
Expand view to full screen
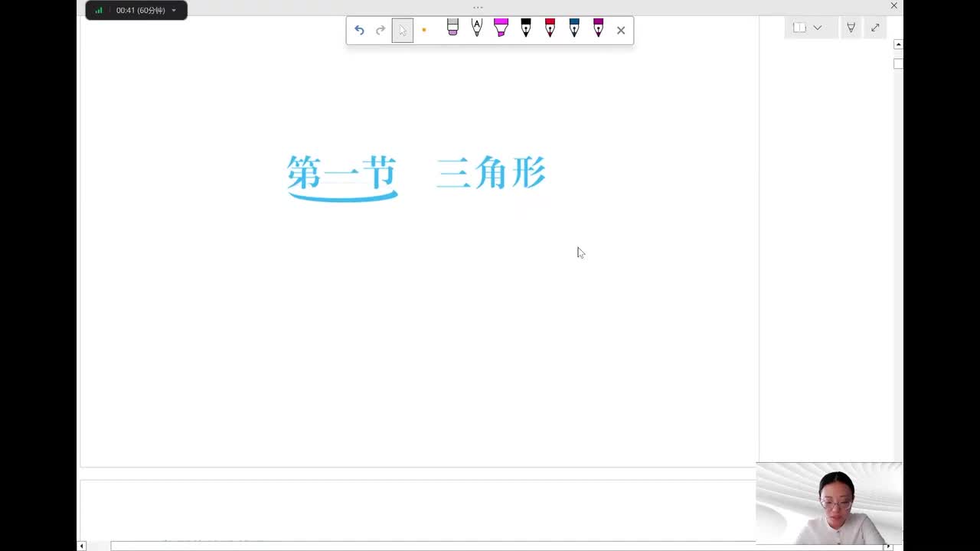tap(875, 28)
